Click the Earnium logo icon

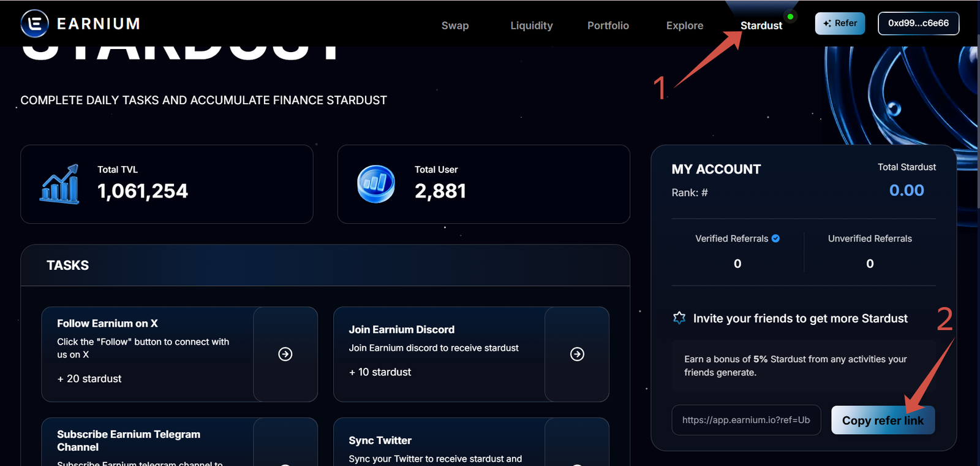[x=35, y=24]
